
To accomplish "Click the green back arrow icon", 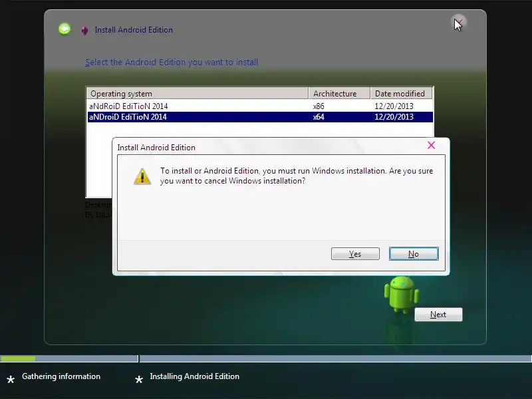I will point(65,29).
